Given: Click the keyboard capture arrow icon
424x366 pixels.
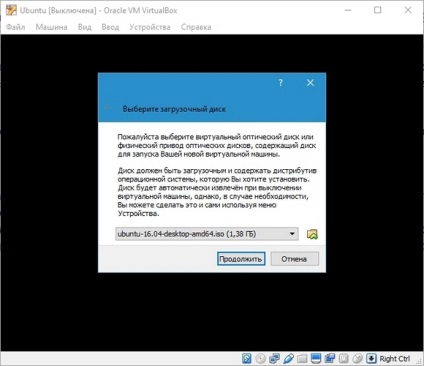Looking at the screenshot, I should [x=371, y=358].
